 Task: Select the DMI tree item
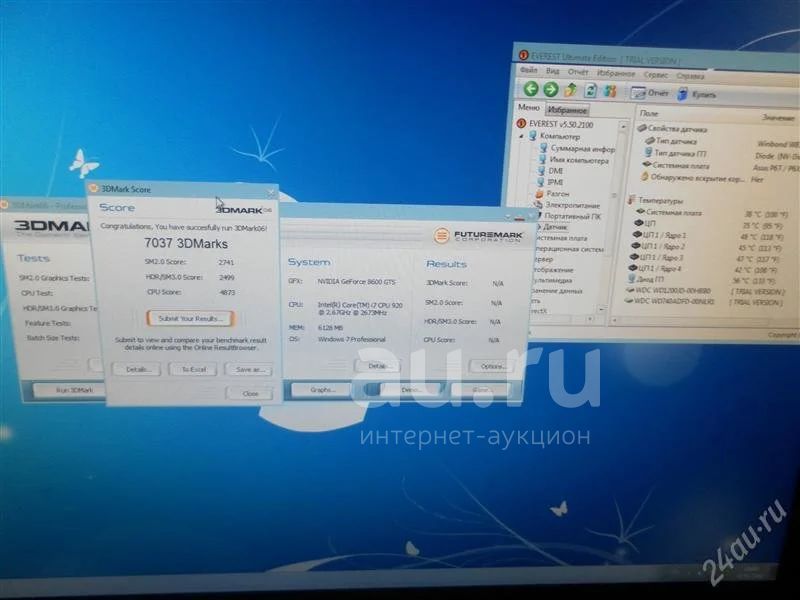551,171
